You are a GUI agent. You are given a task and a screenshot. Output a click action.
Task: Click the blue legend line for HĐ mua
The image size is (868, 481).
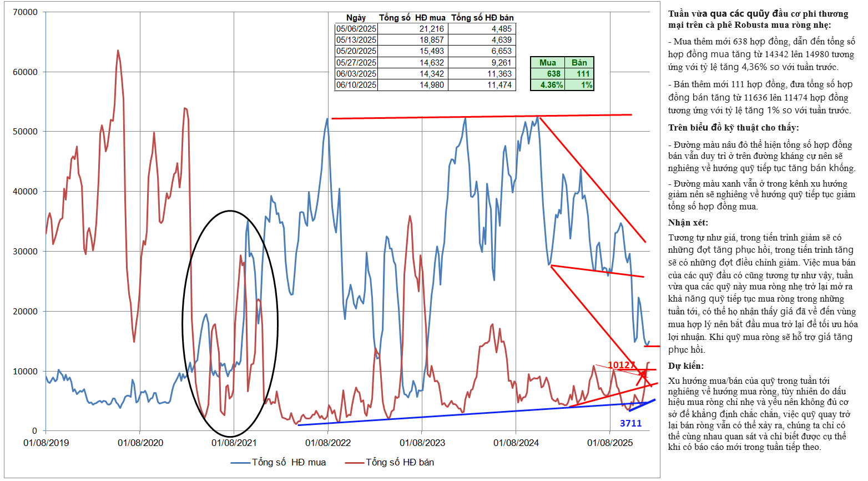(240, 463)
